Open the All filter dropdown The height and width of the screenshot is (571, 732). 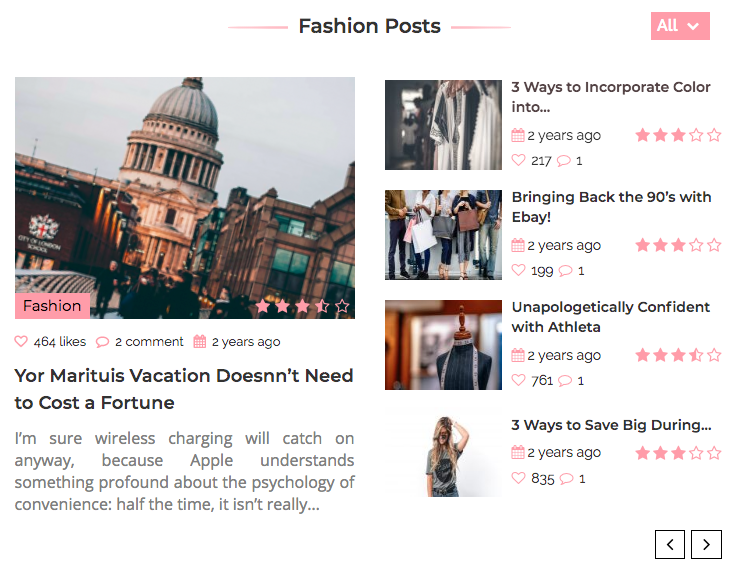pyautogui.click(x=680, y=26)
